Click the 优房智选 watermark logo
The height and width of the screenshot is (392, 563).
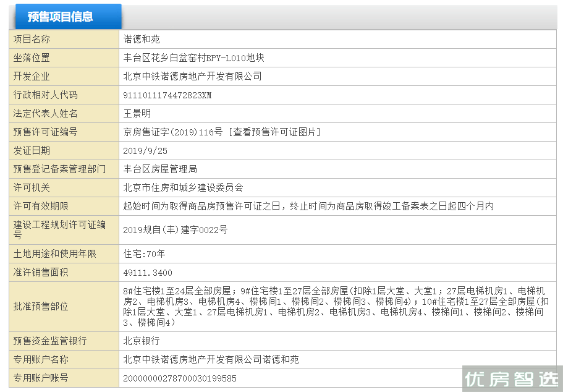click(512, 378)
